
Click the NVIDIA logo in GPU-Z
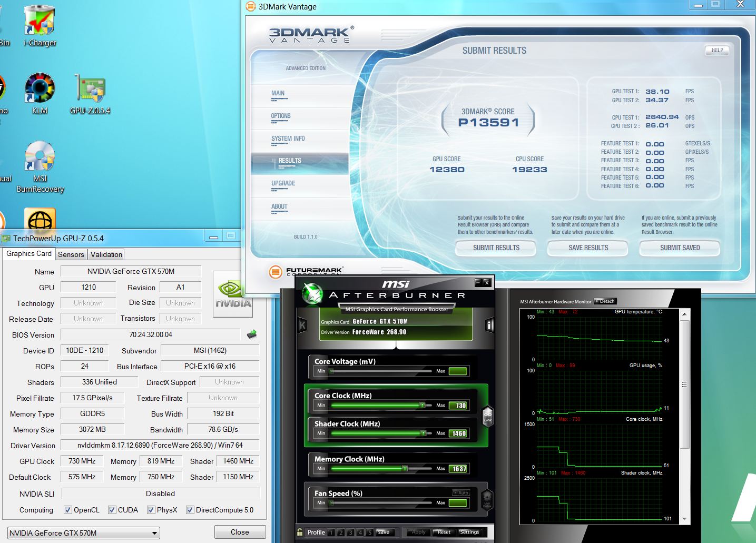coord(233,294)
